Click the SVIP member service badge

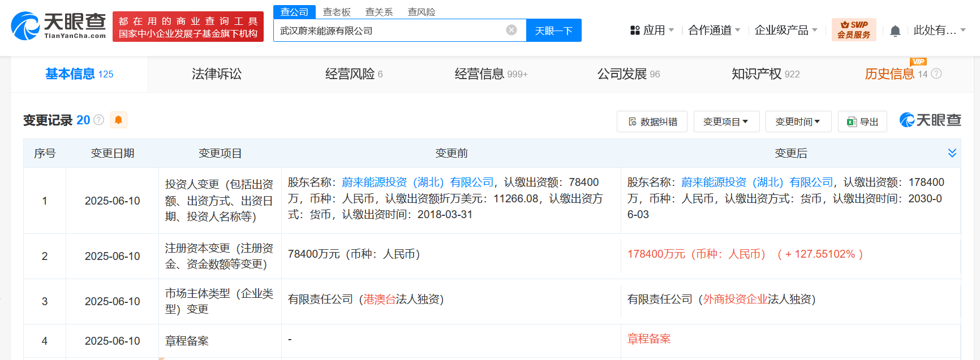[853, 30]
